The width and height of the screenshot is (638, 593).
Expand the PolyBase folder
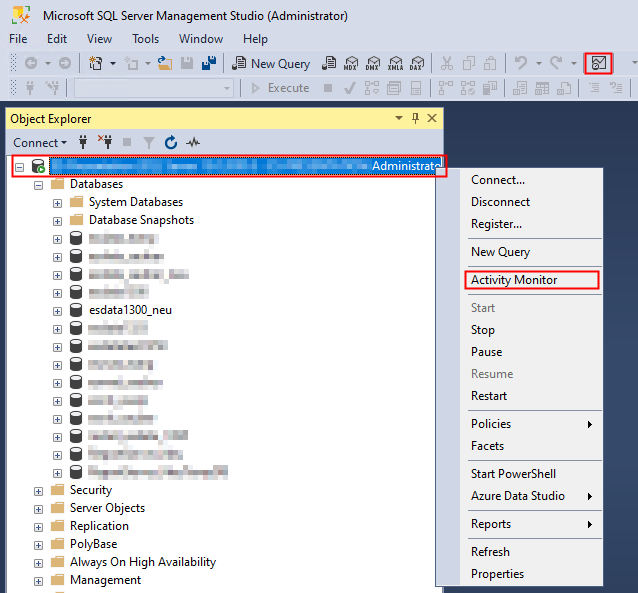coord(38,545)
